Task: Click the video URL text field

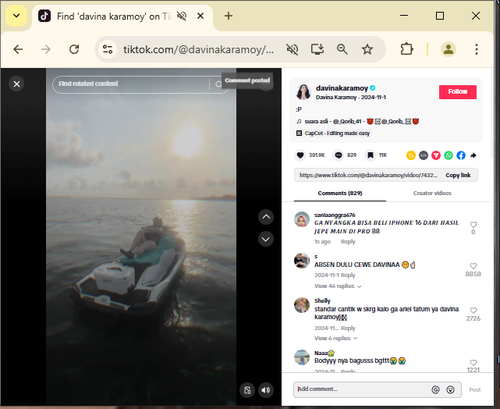Action: coord(368,175)
